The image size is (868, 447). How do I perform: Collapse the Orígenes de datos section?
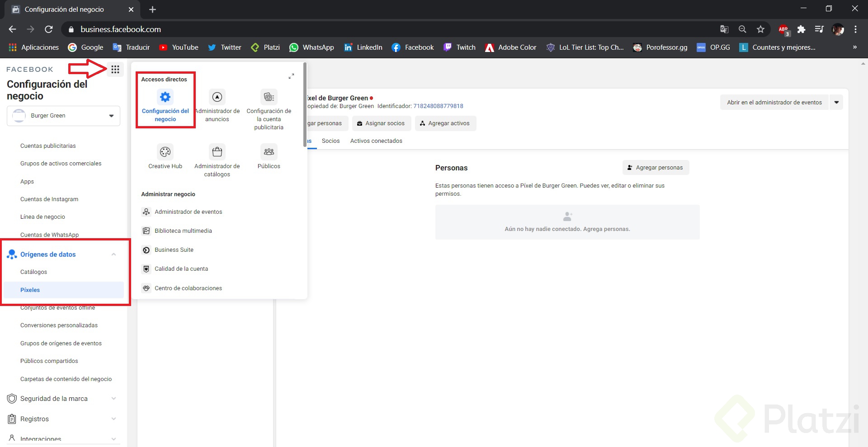(113, 254)
